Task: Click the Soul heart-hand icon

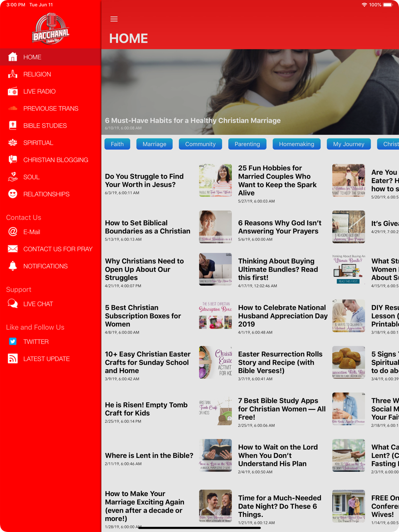Action: (x=13, y=177)
